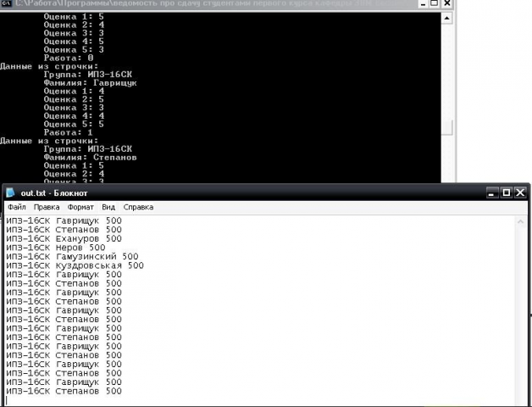Open the Справка menu in Notepad

pos(138,207)
